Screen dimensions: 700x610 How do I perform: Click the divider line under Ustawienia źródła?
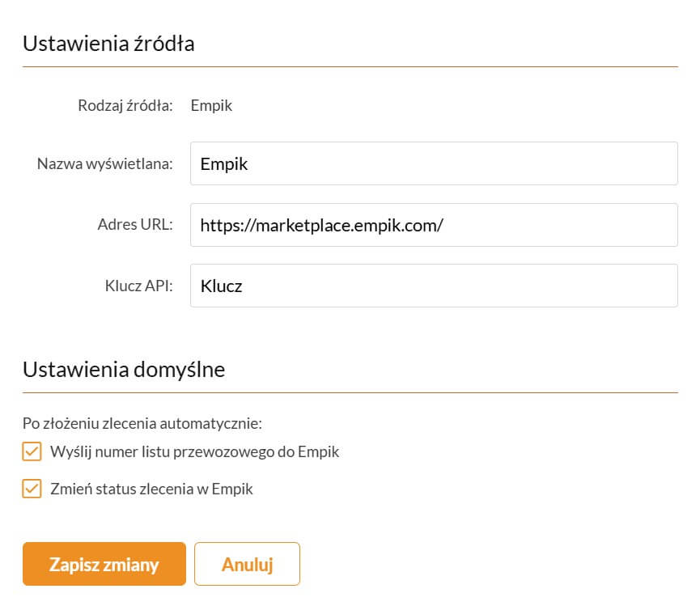pos(350,66)
